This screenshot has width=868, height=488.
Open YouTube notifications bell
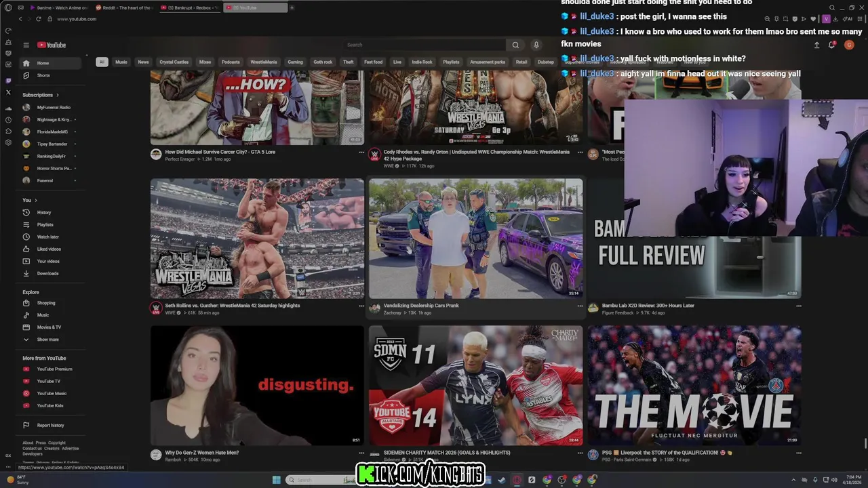(832, 45)
